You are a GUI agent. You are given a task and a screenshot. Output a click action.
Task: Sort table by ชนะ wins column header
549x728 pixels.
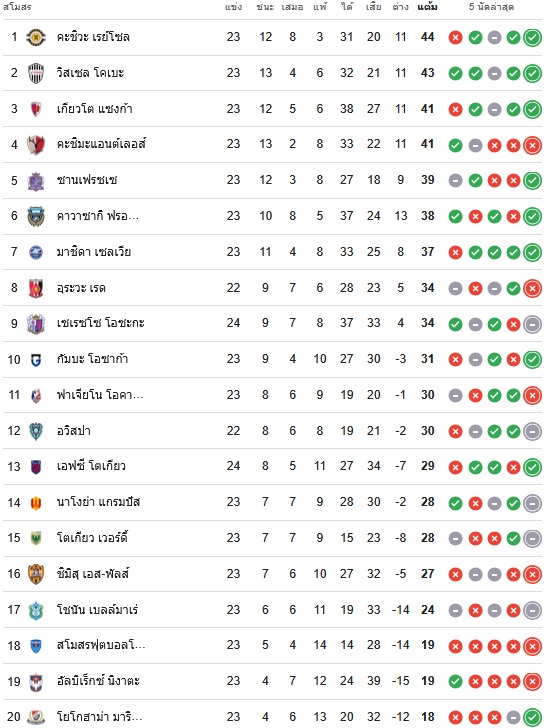[x=265, y=6]
